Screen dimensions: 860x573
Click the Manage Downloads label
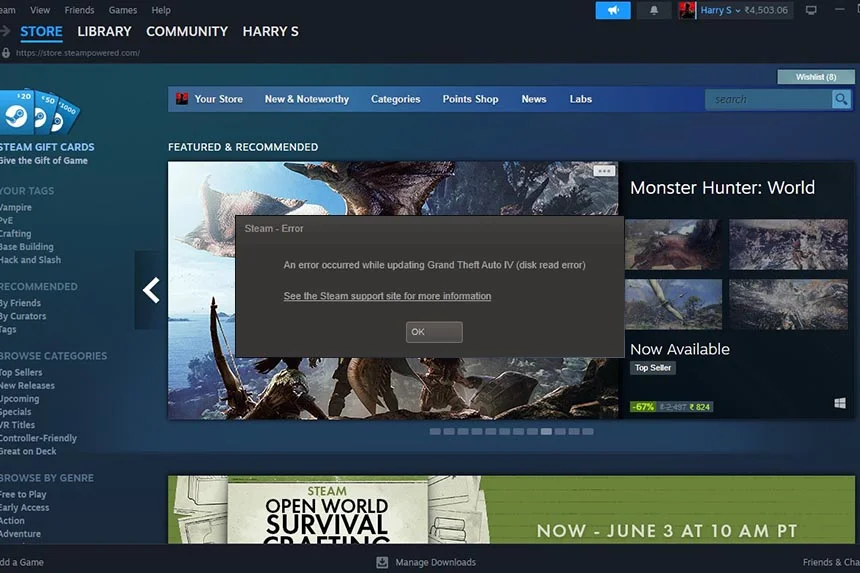click(435, 562)
